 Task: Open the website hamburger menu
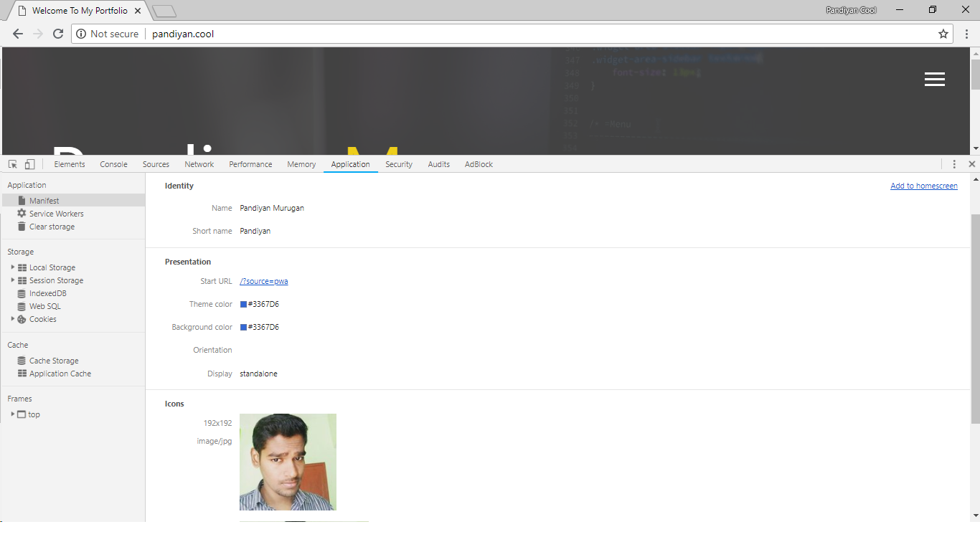coord(934,80)
